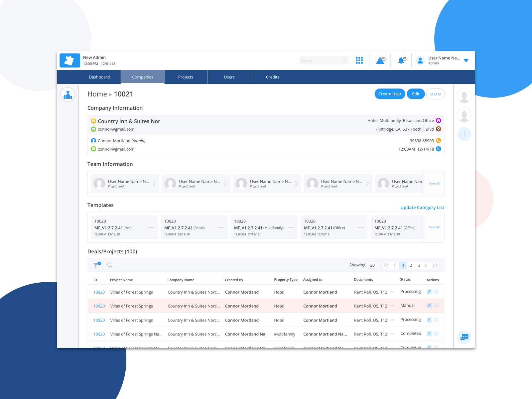Click edit icon in the Manual status row
Image resolution: width=532 pixels, height=399 pixels.
click(429, 306)
